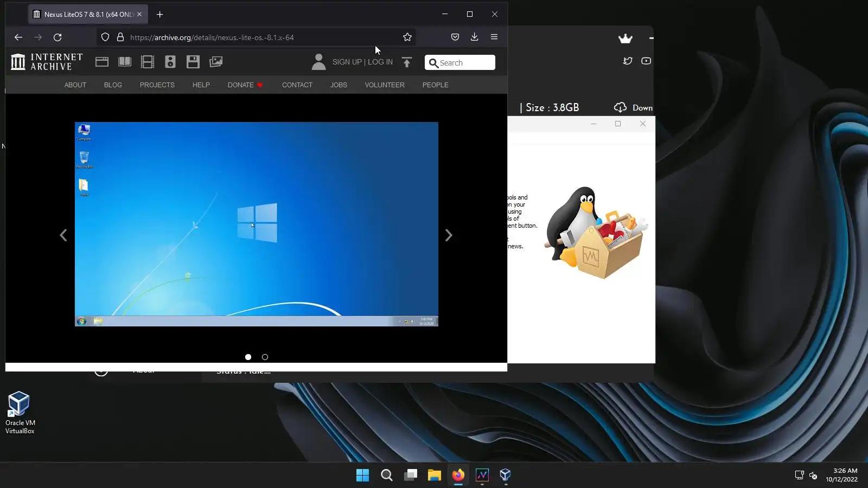868x488 pixels.
Task: Select the first carousel image dot
Action: click(248, 357)
